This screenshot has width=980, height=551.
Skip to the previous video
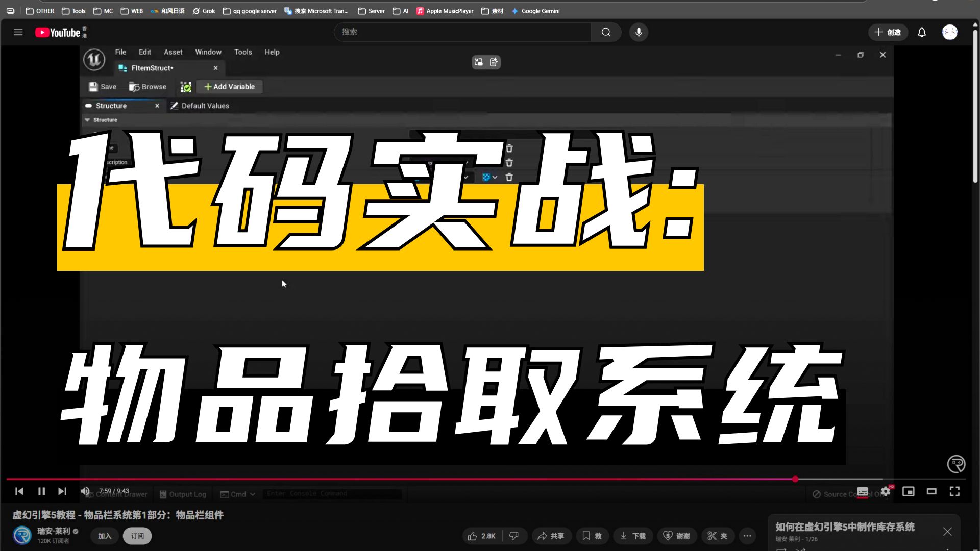click(x=19, y=491)
